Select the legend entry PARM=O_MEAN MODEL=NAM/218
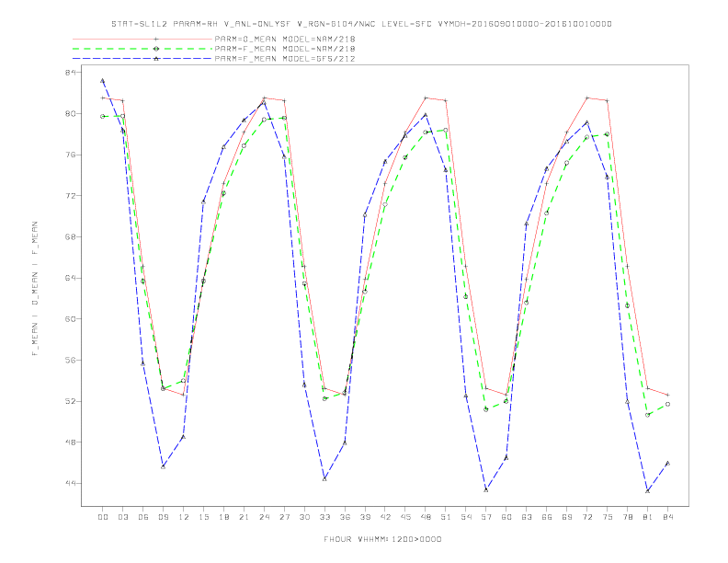This screenshot has height=563, width=728. [x=285, y=39]
